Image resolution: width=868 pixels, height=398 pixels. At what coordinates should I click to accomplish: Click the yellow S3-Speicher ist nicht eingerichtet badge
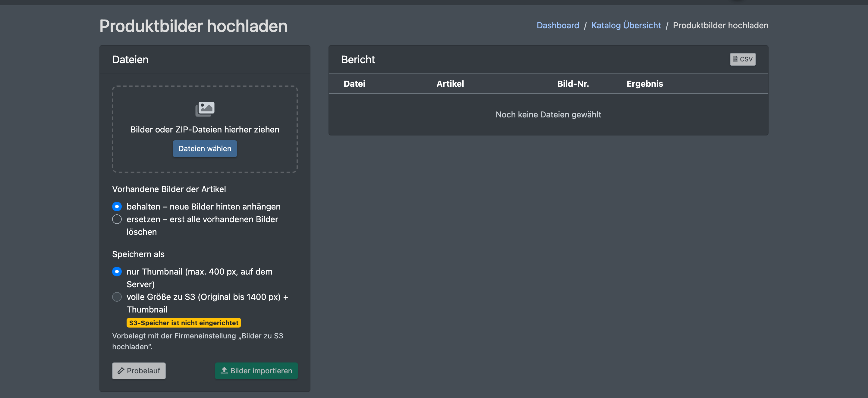click(184, 322)
